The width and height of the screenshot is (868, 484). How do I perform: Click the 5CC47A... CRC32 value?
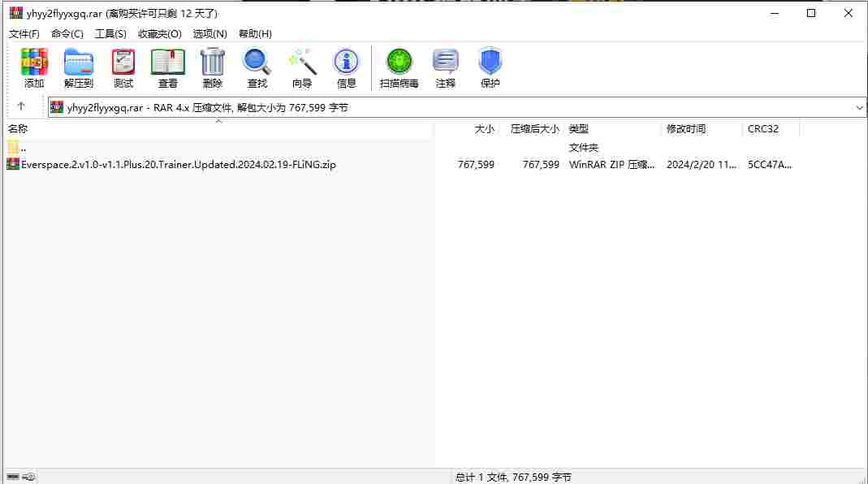coord(770,165)
